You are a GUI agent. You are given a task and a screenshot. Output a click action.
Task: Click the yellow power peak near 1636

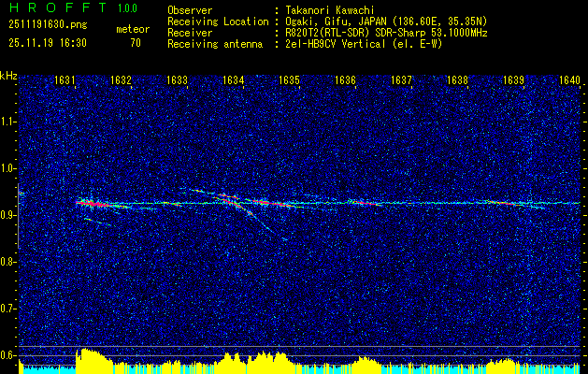pyautogui.click(x=366, y=364)
